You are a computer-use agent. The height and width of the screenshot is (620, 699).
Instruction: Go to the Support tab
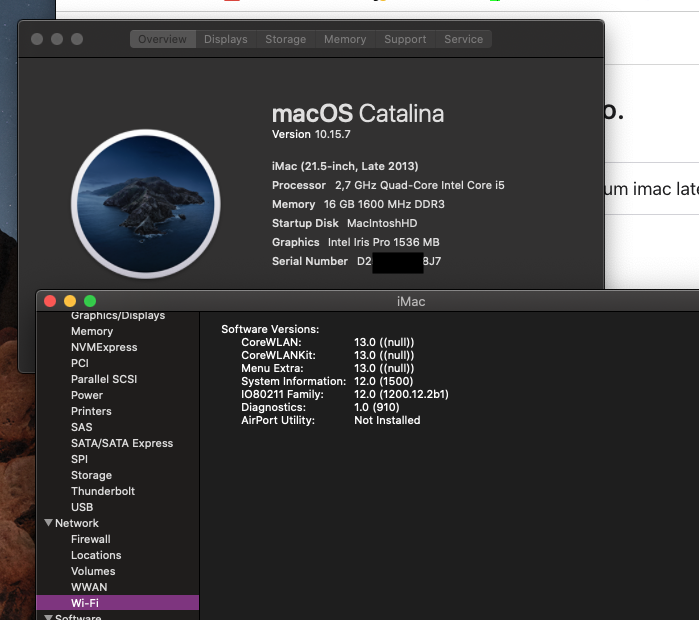coord(405,39)
